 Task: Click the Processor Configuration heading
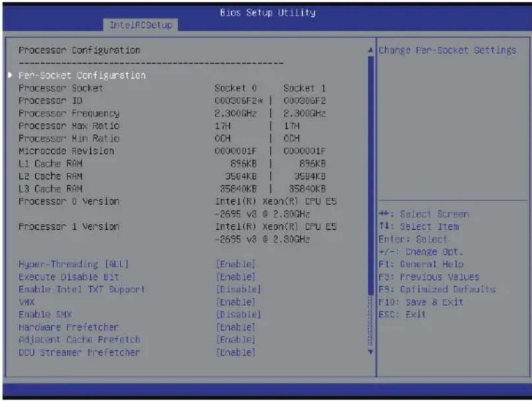coord(80,50)
